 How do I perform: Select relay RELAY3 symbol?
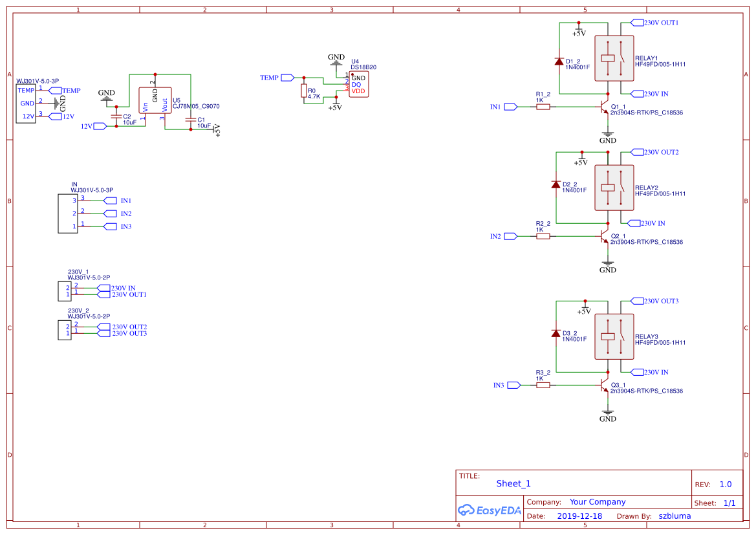[x=613, y=336]
